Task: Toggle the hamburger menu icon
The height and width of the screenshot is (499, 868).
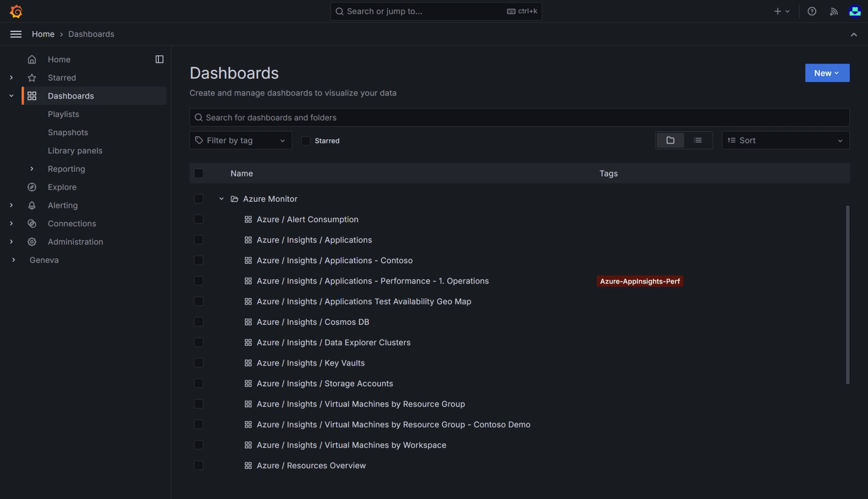Action: coord(16,34)
